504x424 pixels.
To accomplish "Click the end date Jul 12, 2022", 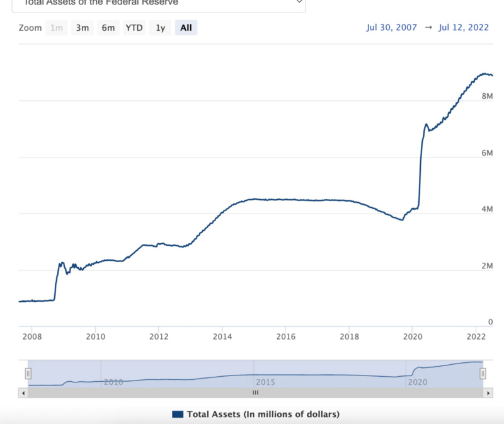I will (x=464, y=28).
